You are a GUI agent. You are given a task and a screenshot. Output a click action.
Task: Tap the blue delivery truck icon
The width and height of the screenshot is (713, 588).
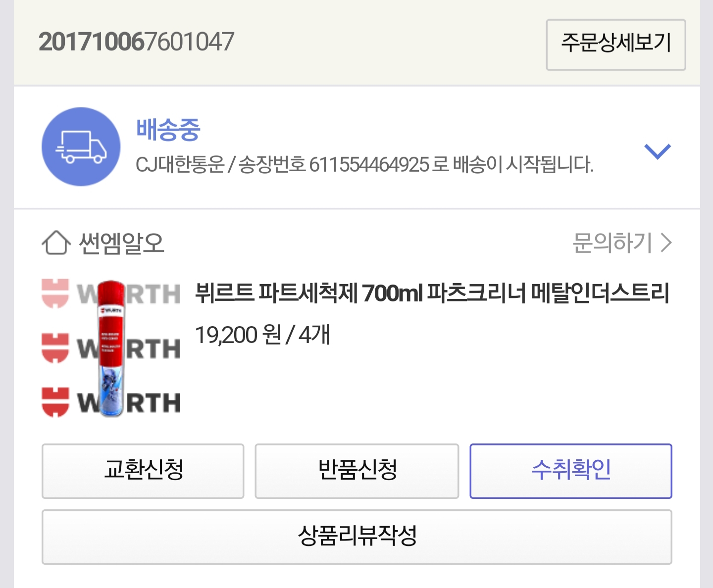pos(81,147)
